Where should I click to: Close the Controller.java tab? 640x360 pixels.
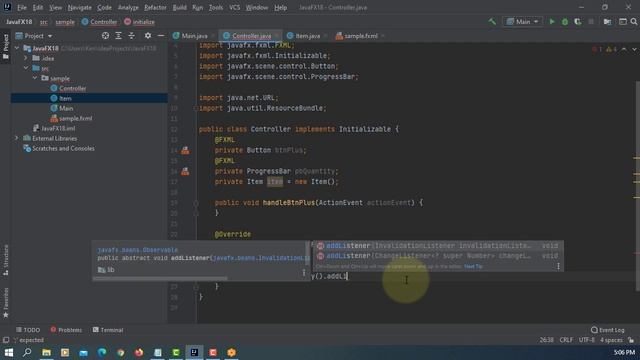277,36
